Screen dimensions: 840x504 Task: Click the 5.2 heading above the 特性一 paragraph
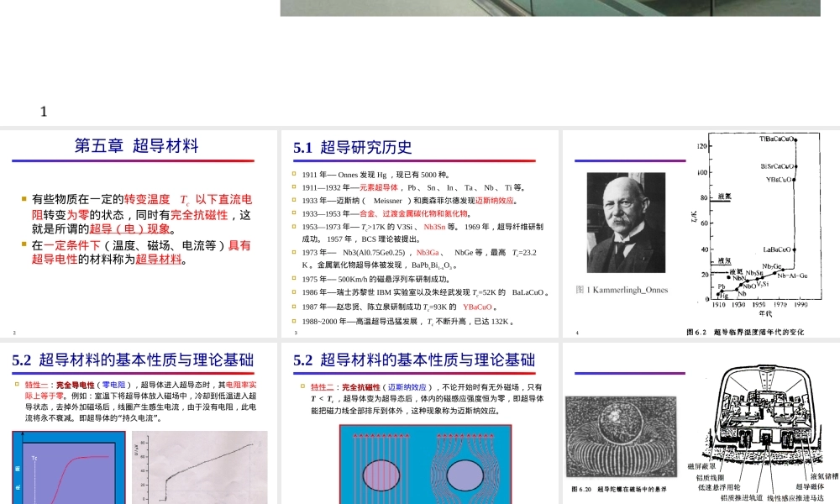point(133,360)
